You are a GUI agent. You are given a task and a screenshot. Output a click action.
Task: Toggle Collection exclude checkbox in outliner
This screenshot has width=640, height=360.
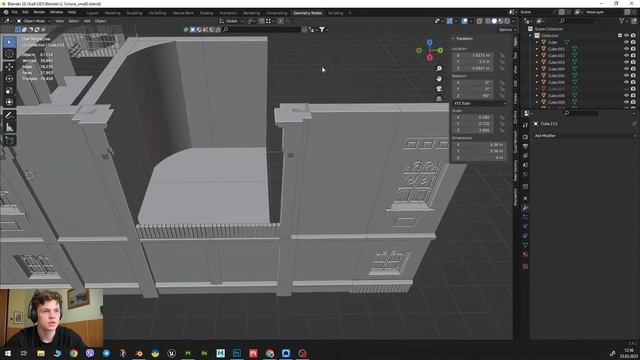(x=620, y=36)
